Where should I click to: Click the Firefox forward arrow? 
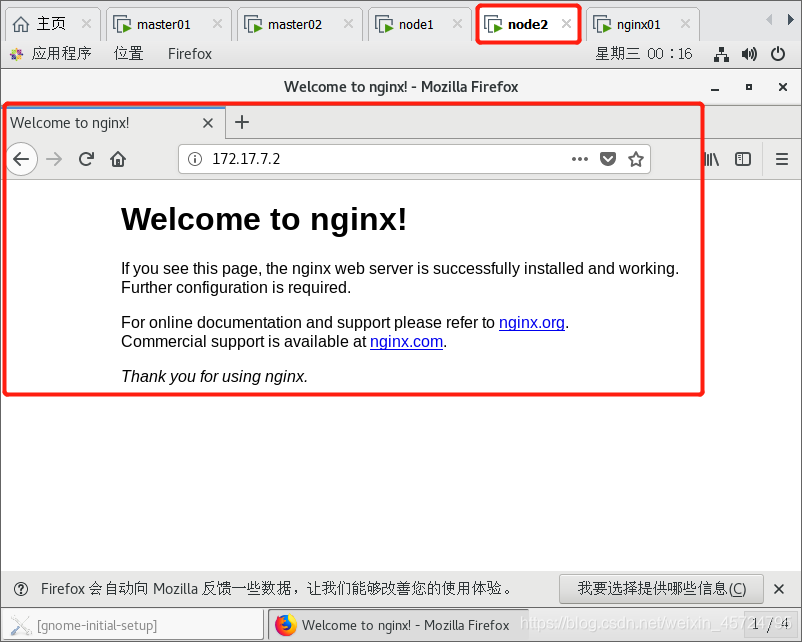54,159
